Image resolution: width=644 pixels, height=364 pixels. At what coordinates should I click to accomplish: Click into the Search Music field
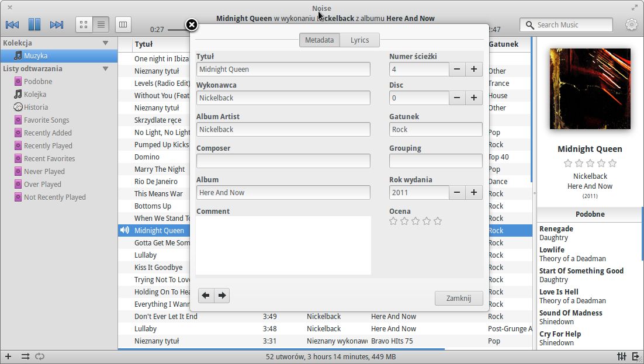point(566,25)
